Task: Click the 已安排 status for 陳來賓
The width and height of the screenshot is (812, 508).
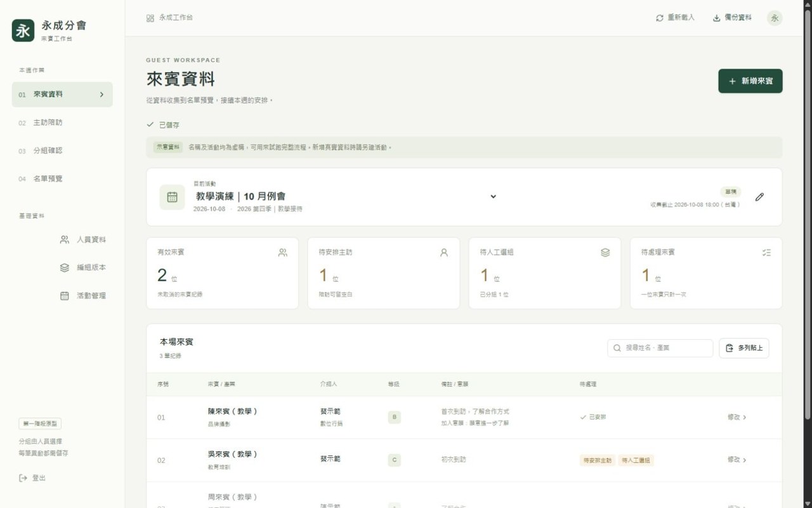Action: (593, 417)
